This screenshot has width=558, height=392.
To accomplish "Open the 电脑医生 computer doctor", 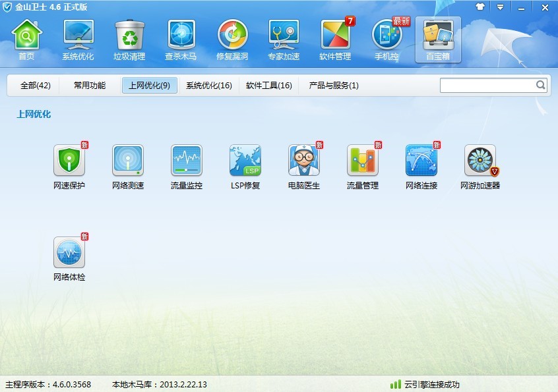I will tap(304, 166).
